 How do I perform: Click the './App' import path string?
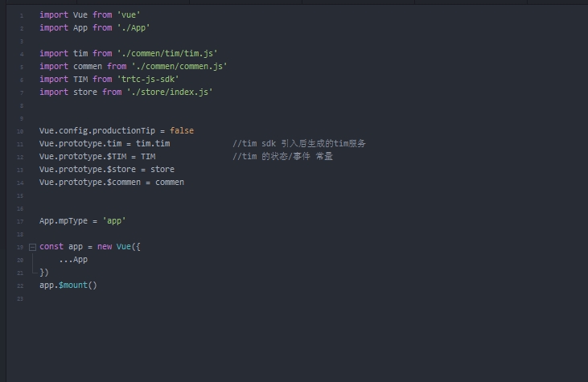coord(134,28)
